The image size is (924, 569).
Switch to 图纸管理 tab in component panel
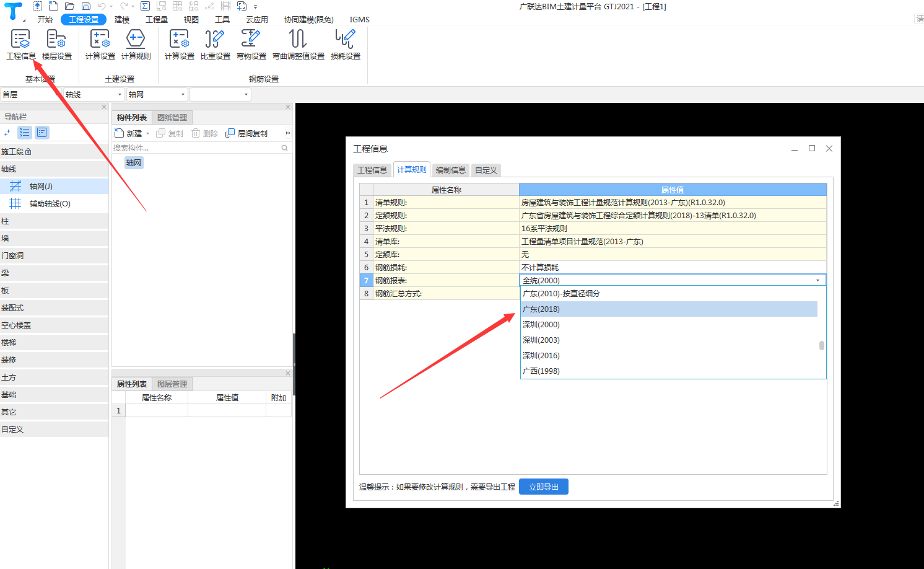click(x=172, y=118)
